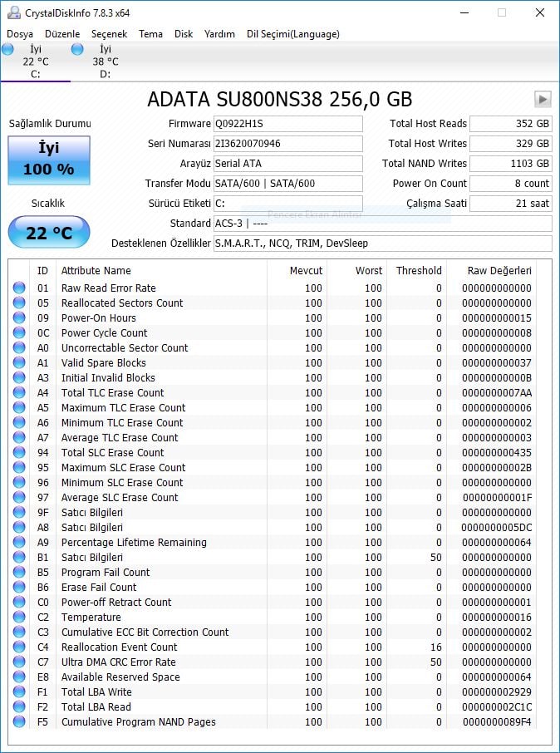Open the Tema menu
Image resolution: width=560 pixels, height=753 pixels.
click(151, 34)
